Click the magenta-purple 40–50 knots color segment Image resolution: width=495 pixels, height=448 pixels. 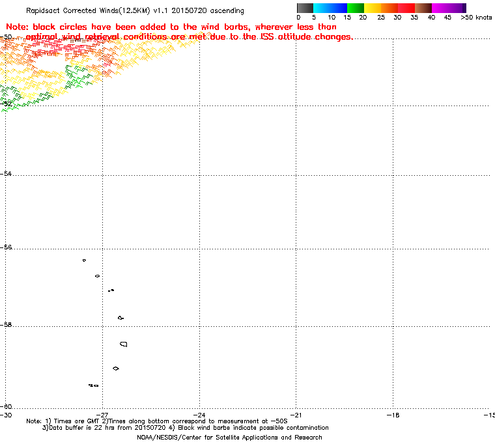449,8
